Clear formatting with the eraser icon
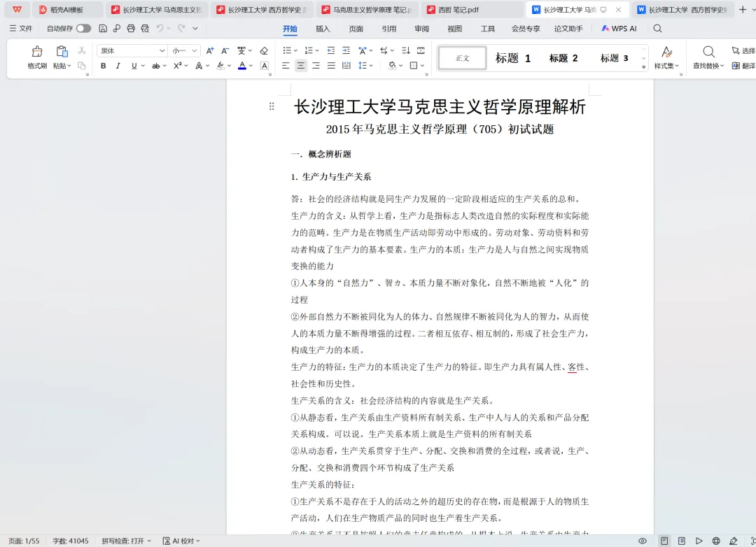 click(264, 50)
